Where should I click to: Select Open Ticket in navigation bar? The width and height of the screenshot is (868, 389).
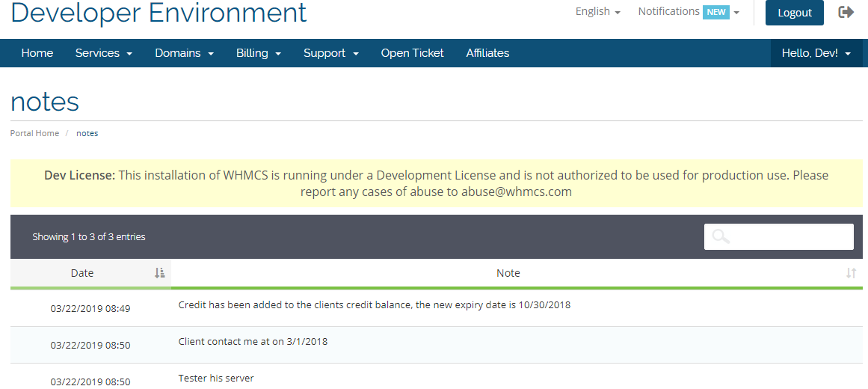[x=413, y=53]
